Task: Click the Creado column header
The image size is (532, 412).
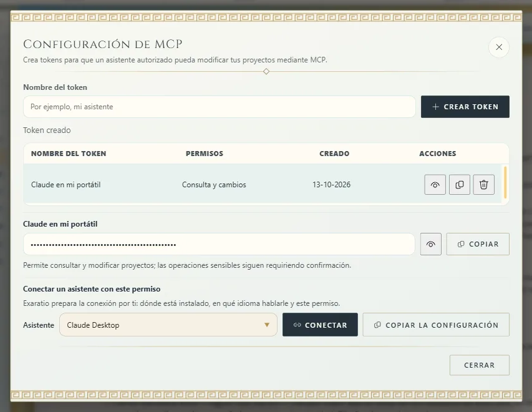Action: [334, 154]
